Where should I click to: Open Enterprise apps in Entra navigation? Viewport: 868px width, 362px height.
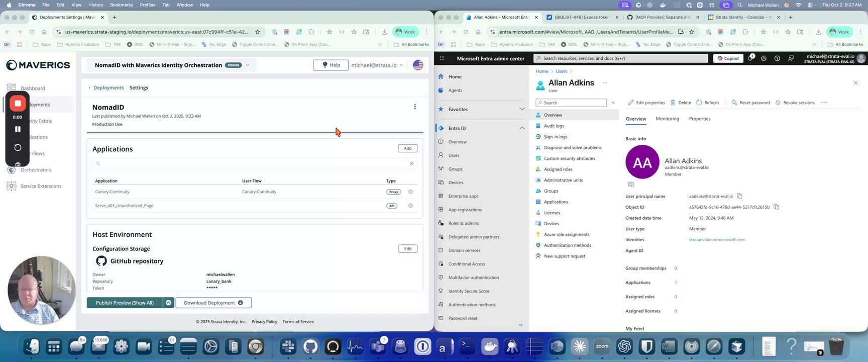463,196
